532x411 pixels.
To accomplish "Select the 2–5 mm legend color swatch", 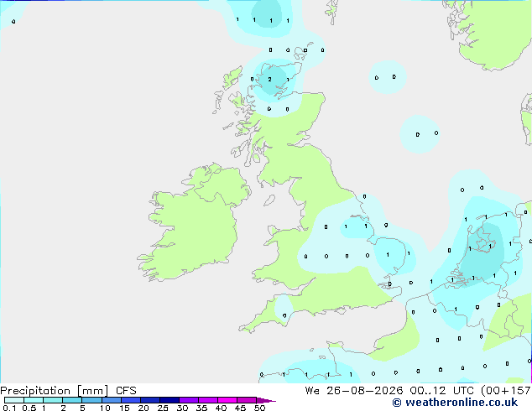I will (x=72, y=400).
